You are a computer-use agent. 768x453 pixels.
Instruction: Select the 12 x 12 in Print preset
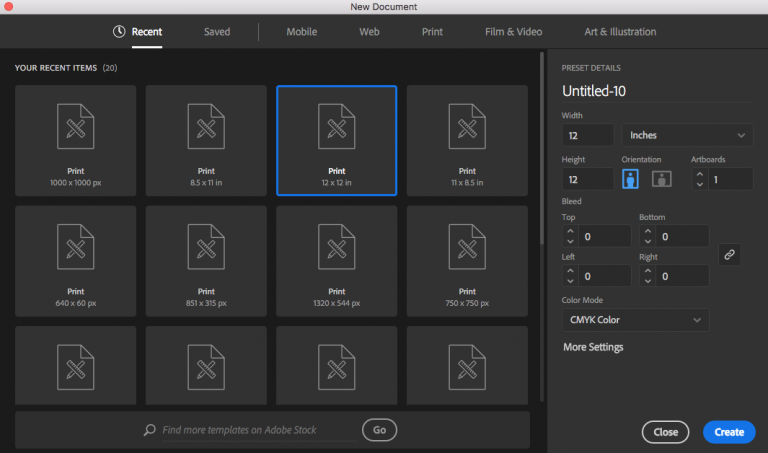pyautogui.click(x=336, y=141)
